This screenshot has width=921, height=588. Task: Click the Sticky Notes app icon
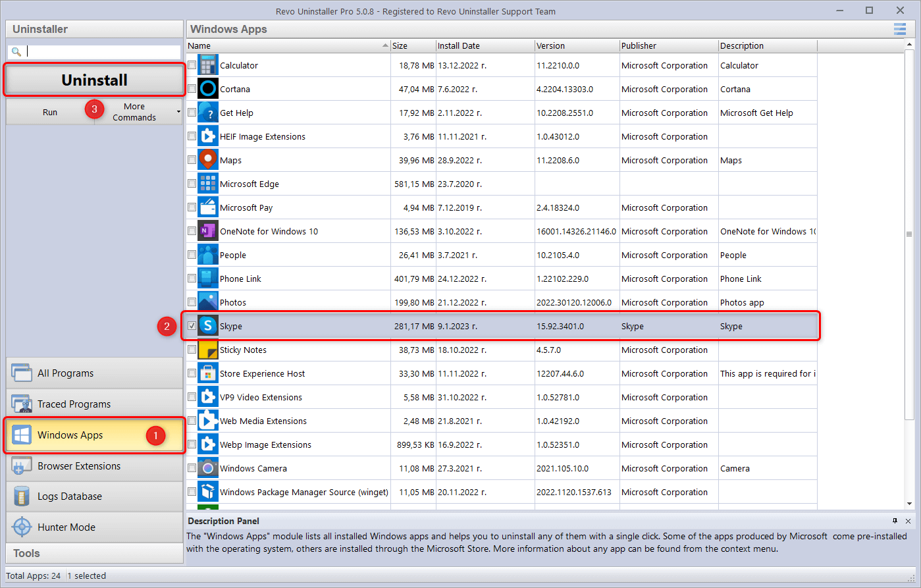(208, 350)
